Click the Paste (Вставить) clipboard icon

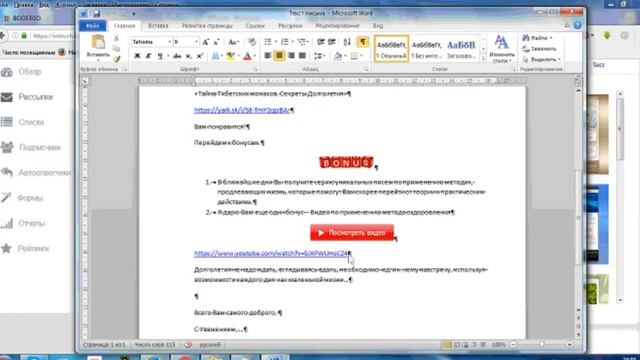click(98, 42)
